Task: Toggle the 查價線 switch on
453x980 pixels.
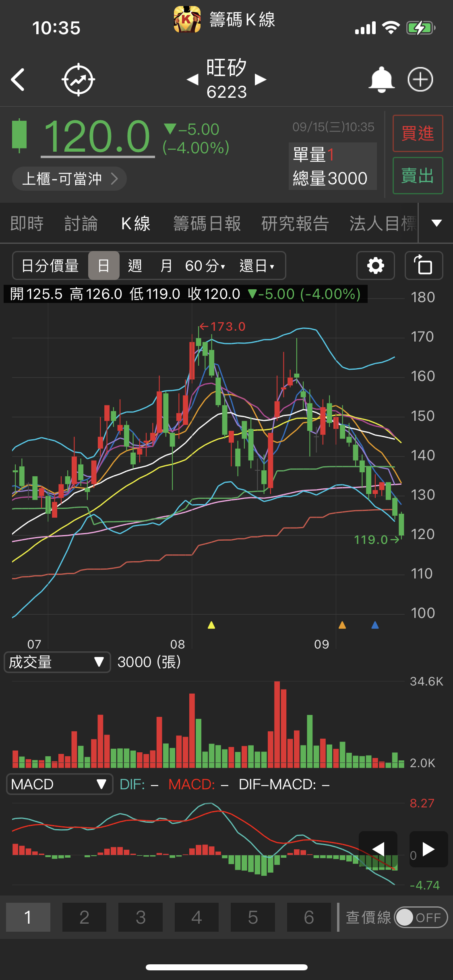Action: coord(420,917)
